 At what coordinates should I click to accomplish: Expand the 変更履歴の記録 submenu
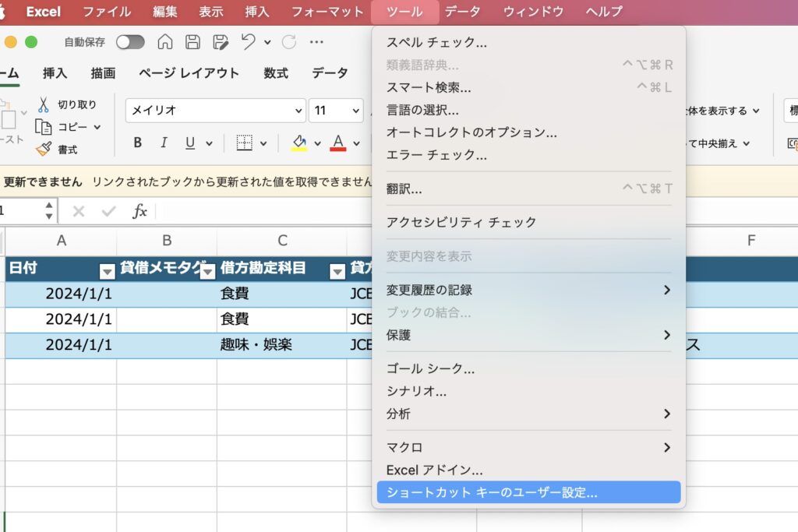click(529, 290)
